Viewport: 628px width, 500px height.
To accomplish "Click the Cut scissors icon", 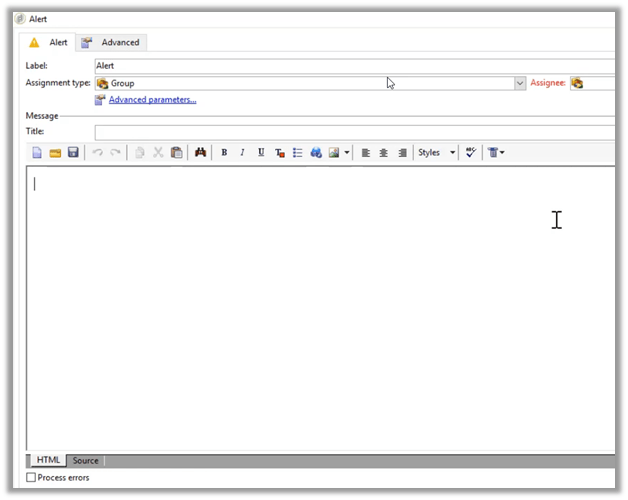I will click(158, 153).
